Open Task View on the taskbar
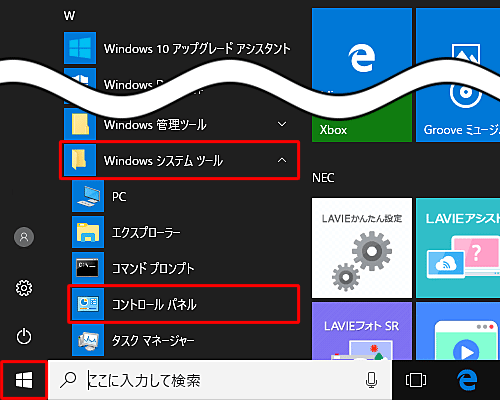500x400 pixels. [416, 380]
